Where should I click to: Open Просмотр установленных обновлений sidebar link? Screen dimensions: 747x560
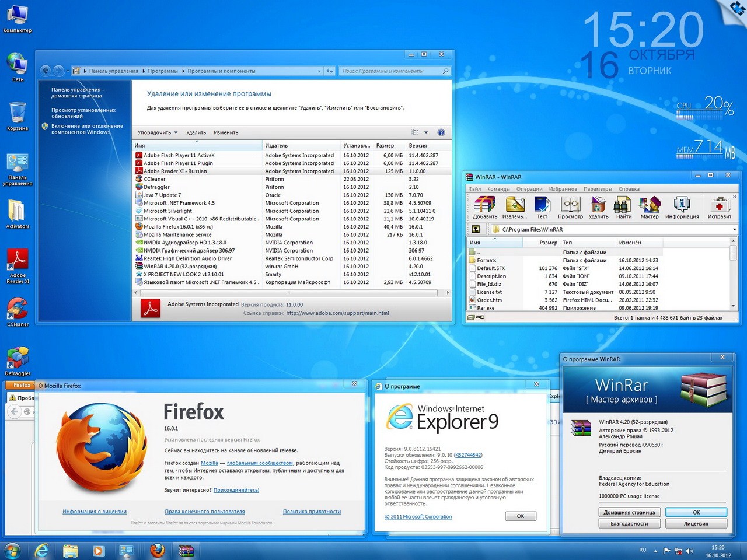83,113
